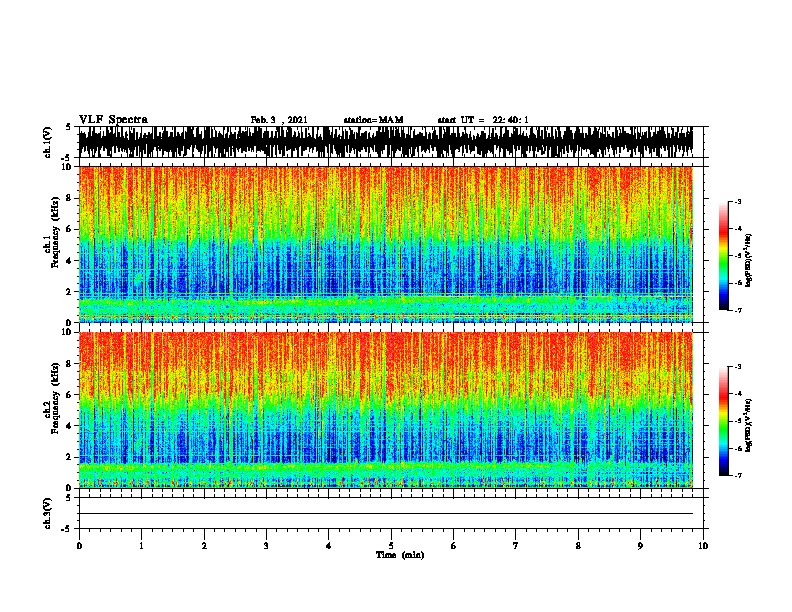Click the "9" minute tick label
The image size is (792, 612).
click(640, 546)
